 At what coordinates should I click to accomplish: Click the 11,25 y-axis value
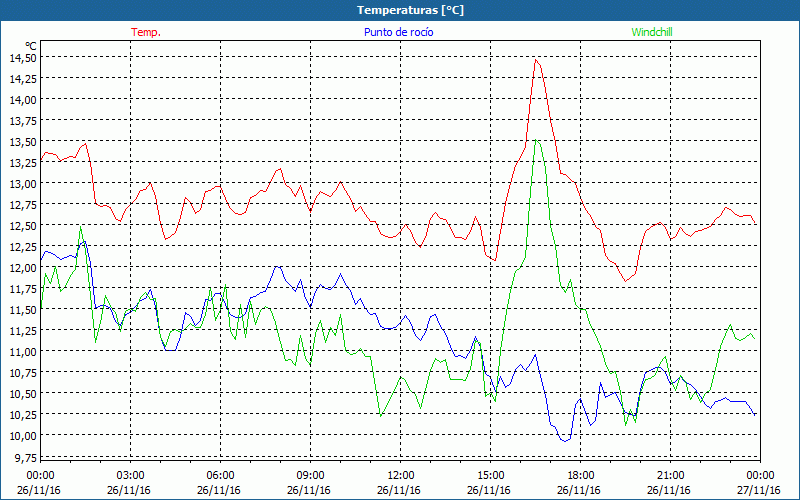point(23,331)
